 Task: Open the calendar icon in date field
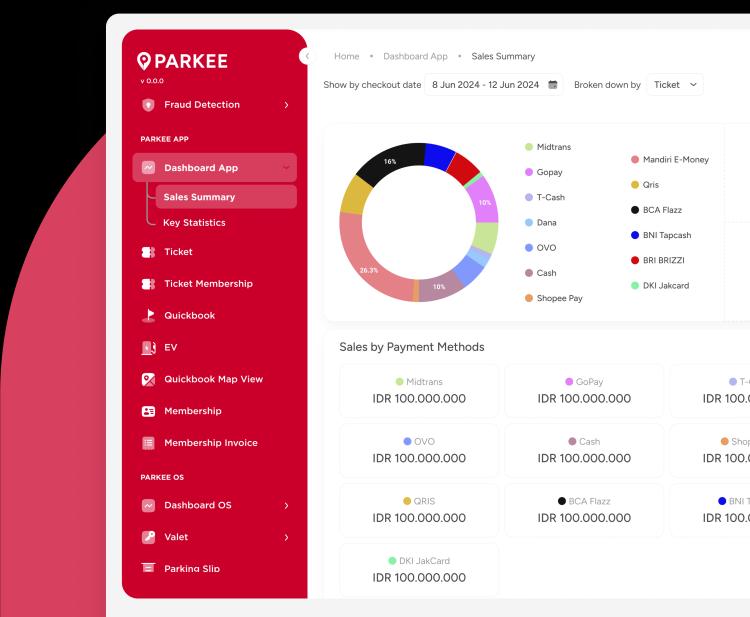[x=553, y=85]
